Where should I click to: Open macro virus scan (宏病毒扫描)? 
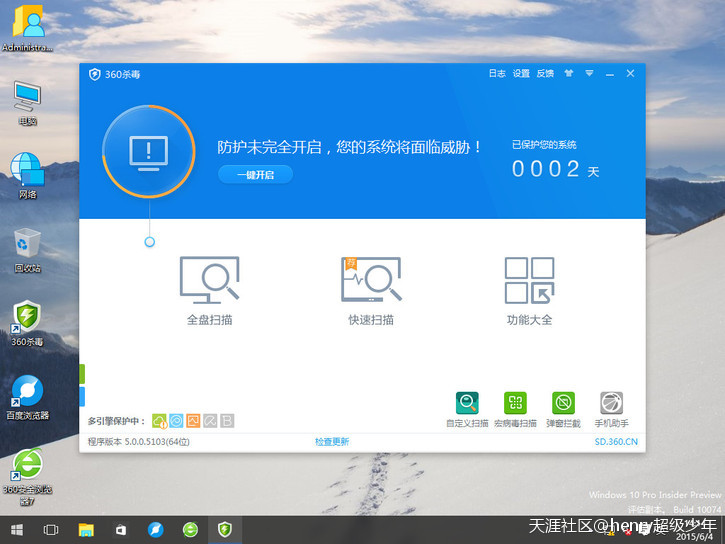coord(515,410)
